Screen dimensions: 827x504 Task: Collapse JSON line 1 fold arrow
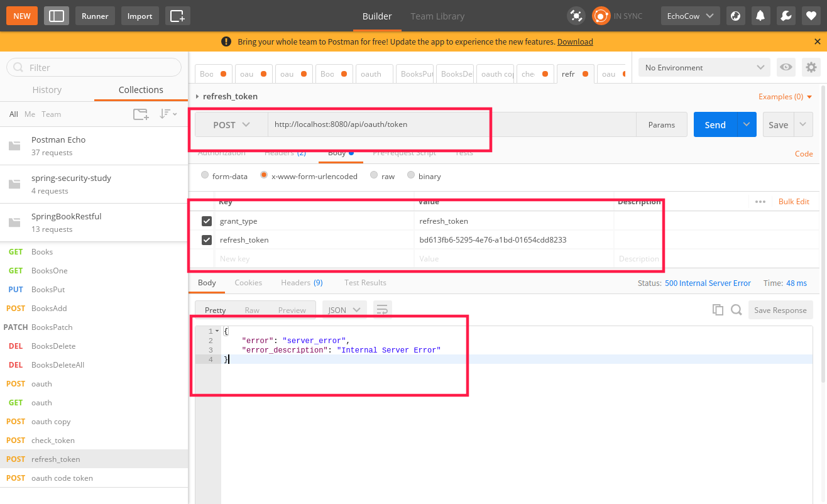217,331
